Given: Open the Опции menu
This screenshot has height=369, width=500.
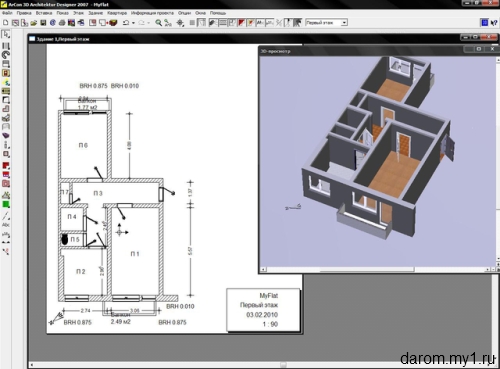Looking at the screenshot, I should (x=184, y=13).
